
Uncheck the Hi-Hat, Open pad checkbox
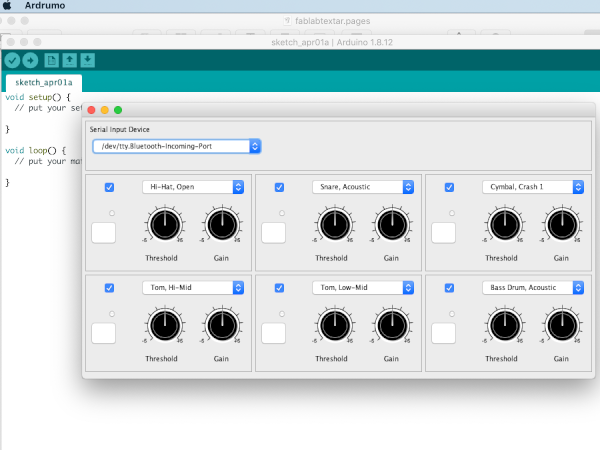pos(109,187)
